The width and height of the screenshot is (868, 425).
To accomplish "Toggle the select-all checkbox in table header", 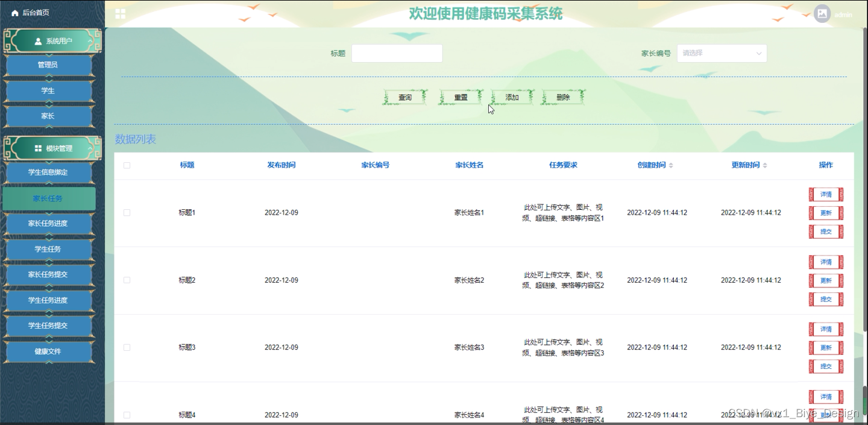I will [127, 165].
